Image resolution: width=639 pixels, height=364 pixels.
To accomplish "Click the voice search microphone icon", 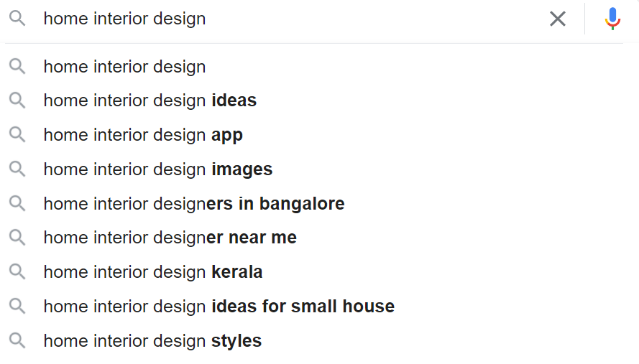I will 612,18.
